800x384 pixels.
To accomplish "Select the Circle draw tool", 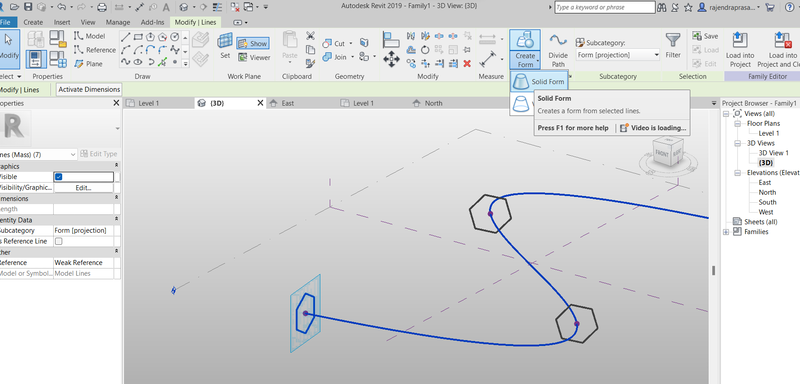I will (x=175, y=37).
